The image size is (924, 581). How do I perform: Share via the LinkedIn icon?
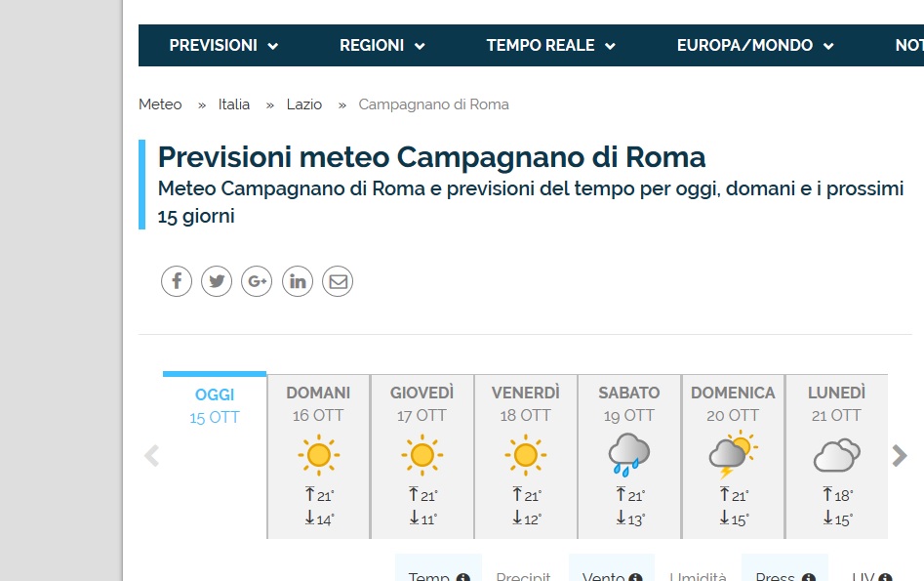coord(298,282)
